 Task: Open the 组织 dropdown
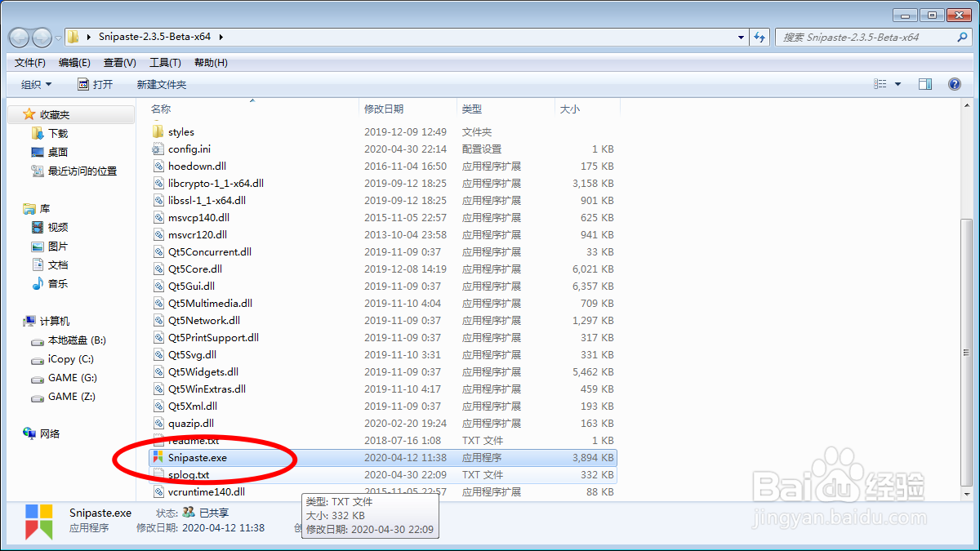coord(37,84)
